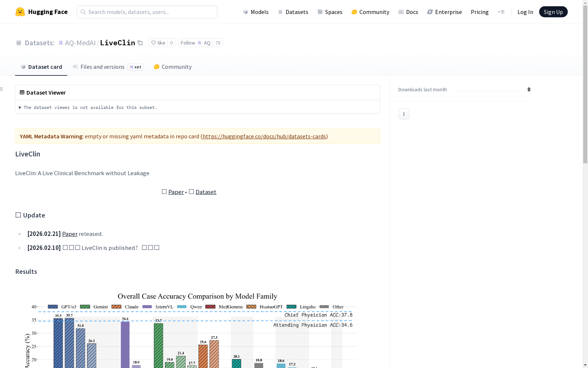Follow the AQ organization
This screenshot has width=588, height=368.
tap(196, 43)
